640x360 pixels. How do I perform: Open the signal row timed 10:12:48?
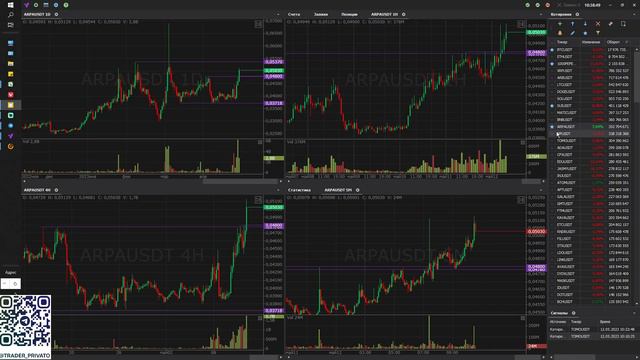click(x=592, y=329)
